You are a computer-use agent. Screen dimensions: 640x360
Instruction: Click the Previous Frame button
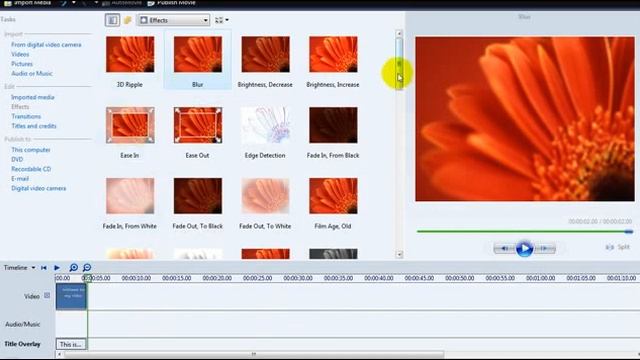click(x=504, y=248)
